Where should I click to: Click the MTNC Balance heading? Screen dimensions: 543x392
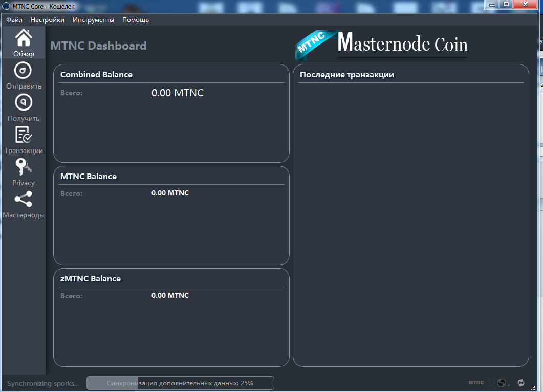click(89, 176)
